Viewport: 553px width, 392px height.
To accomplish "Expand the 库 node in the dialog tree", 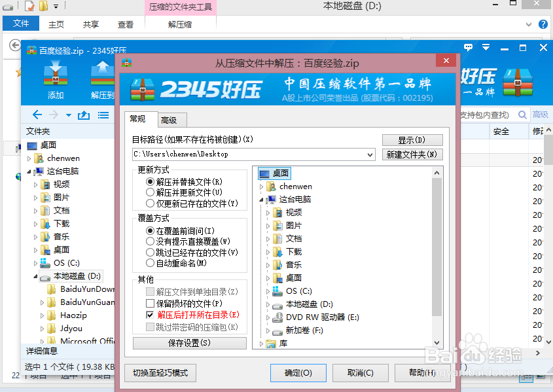I will 261,344.
